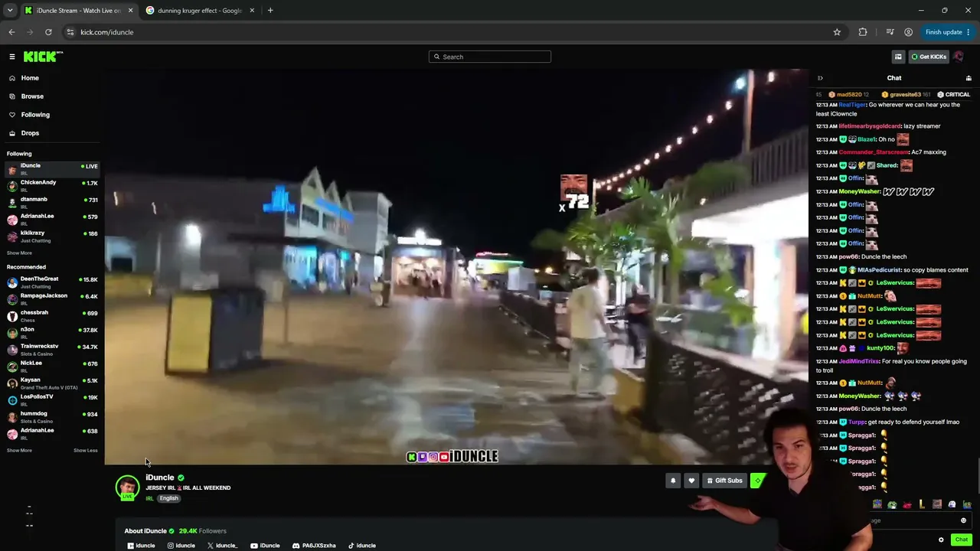Open a new browser tab

(x=270, y=11)
